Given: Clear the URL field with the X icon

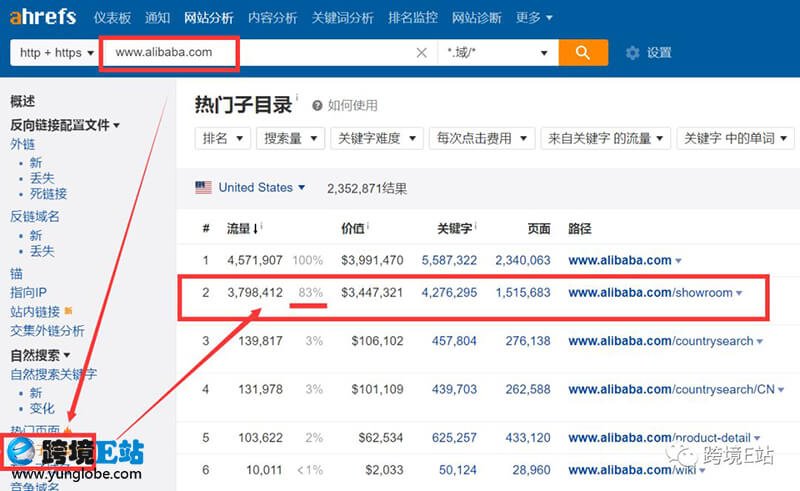Looking at the screenshot, I should (x=421, y=53).
